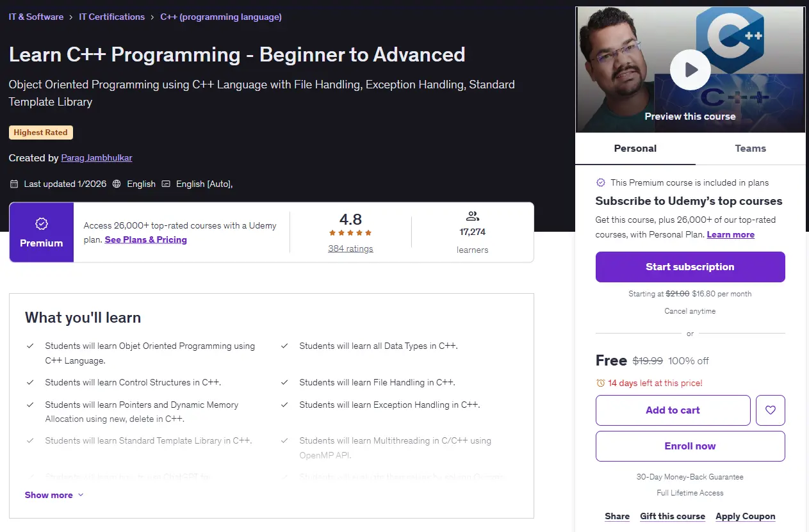Click the Share link
The image size is (809, 532).
pyautogui.click(x=617, y=516)
